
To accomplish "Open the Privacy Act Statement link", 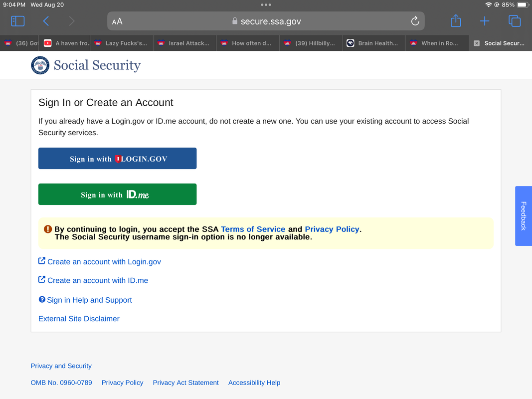I will [185, 383].
